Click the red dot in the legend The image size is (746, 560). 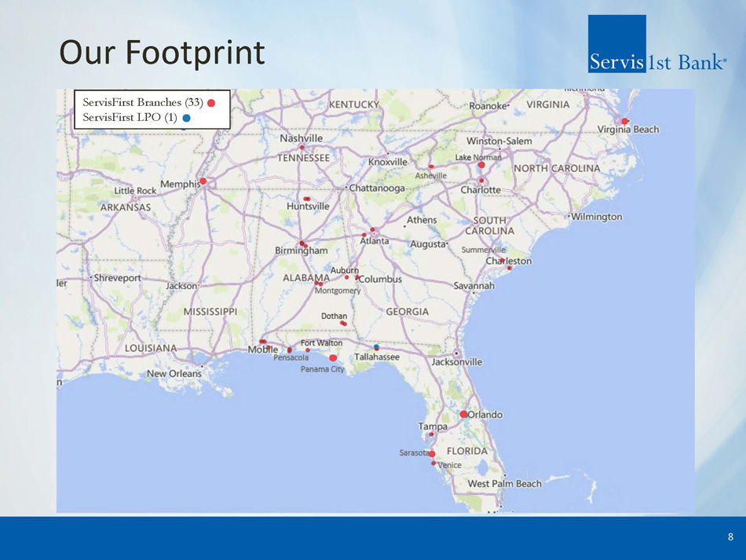point(212,103)
